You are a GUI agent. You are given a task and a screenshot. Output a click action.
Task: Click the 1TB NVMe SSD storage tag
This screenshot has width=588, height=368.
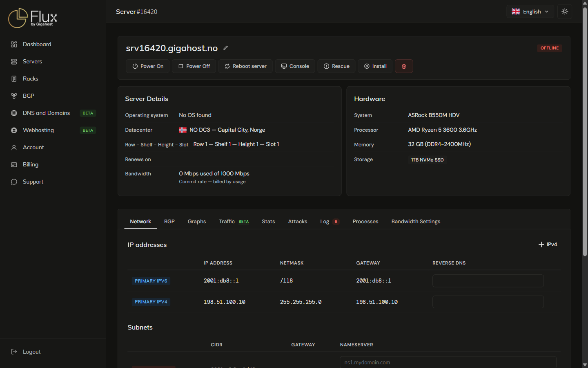point(427,160)
